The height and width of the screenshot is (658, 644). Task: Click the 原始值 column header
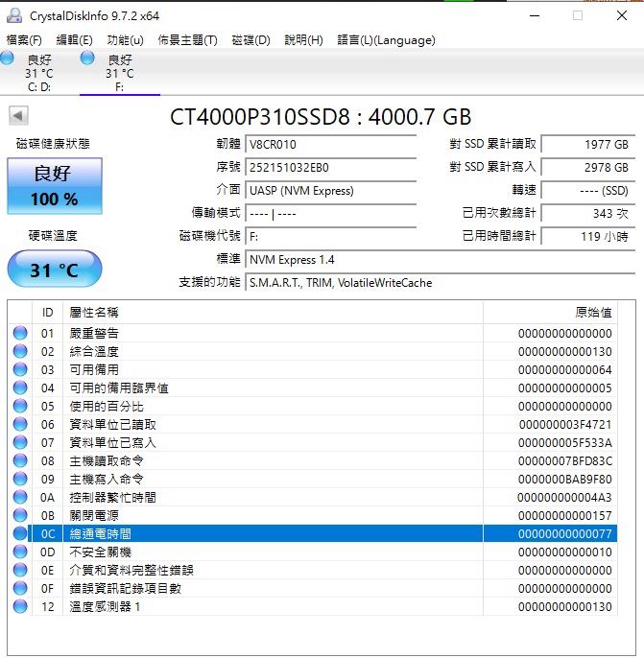(x=592, y=313)
